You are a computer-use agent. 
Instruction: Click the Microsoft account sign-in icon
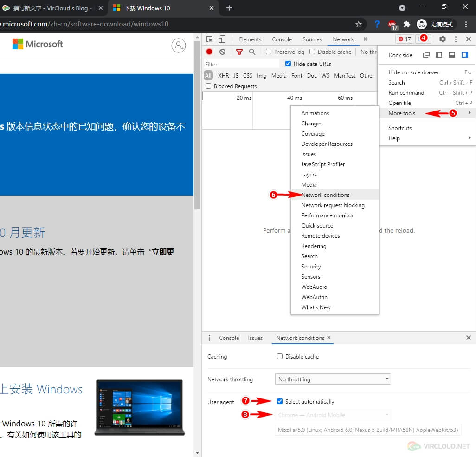pos(179,45)
